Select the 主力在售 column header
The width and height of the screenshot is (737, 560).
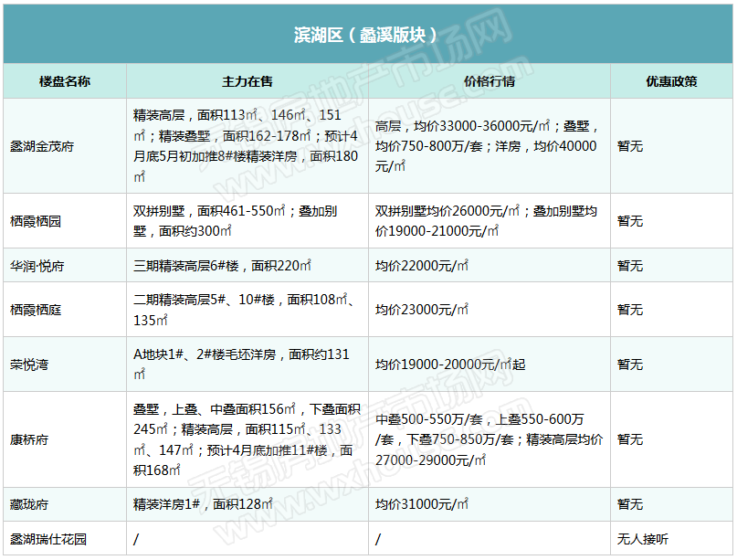(247, 81)
